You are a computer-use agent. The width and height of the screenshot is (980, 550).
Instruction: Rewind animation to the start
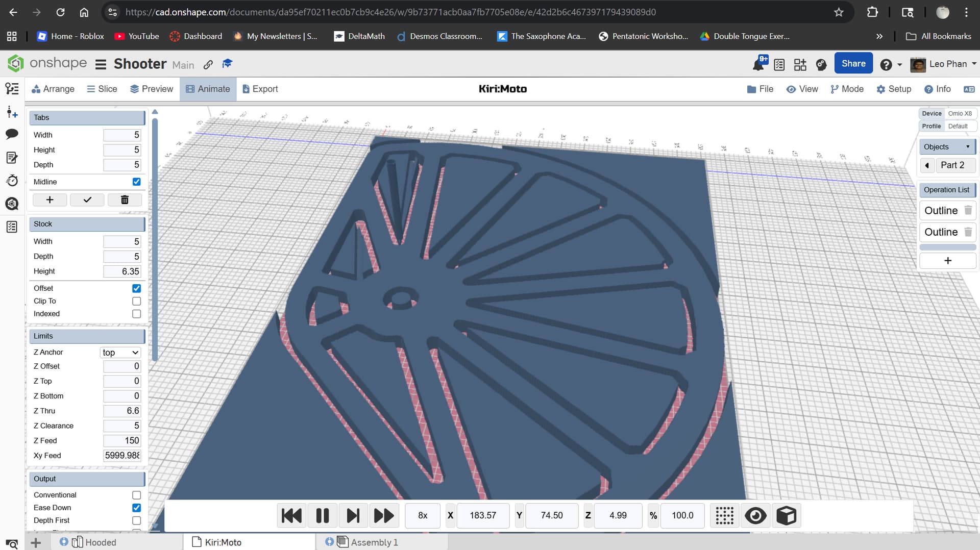tap(291, 516)
